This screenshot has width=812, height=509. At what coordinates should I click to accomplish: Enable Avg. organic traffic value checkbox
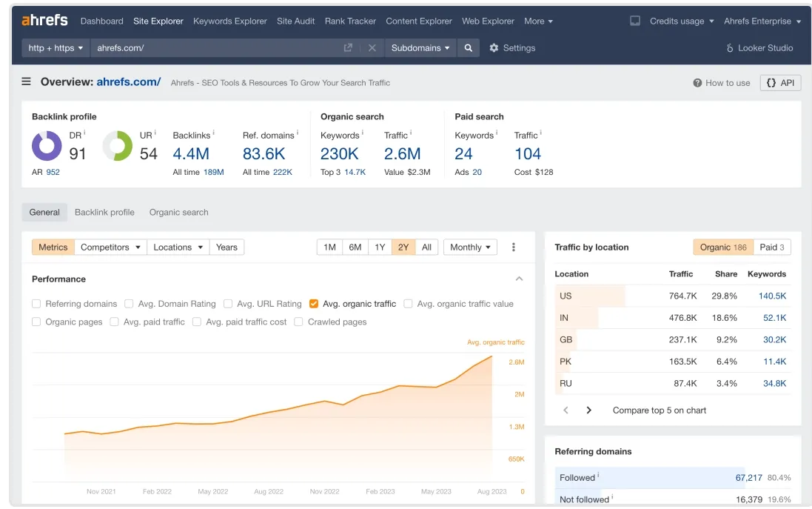pyautogui.click(x=408, y=304)
